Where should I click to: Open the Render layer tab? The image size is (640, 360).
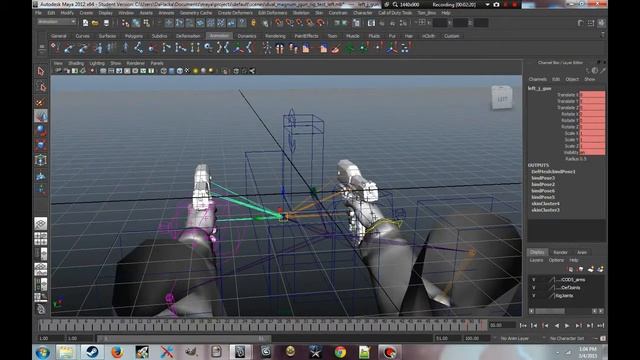pyautogui.click(x=560, y=252)
